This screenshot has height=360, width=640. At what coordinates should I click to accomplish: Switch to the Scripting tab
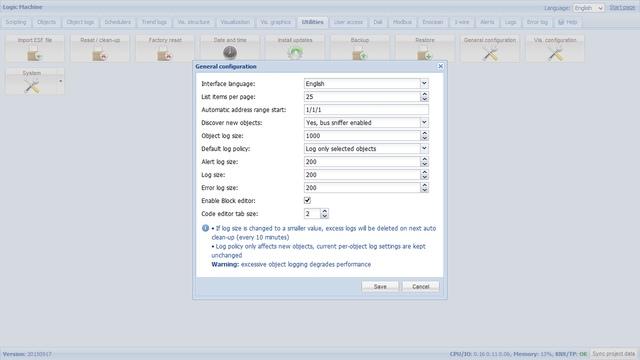(x=16, y=22)
